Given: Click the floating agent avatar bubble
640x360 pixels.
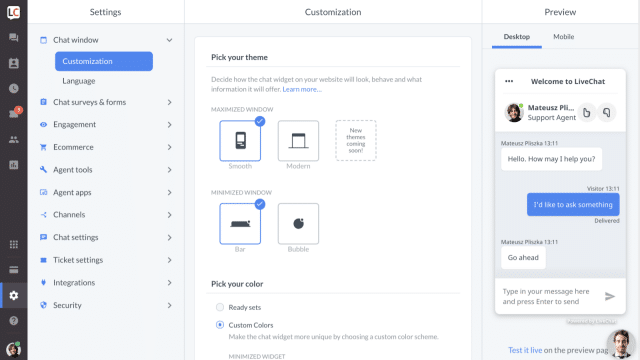Looking at the screenshot, I should tap(621, 344).
